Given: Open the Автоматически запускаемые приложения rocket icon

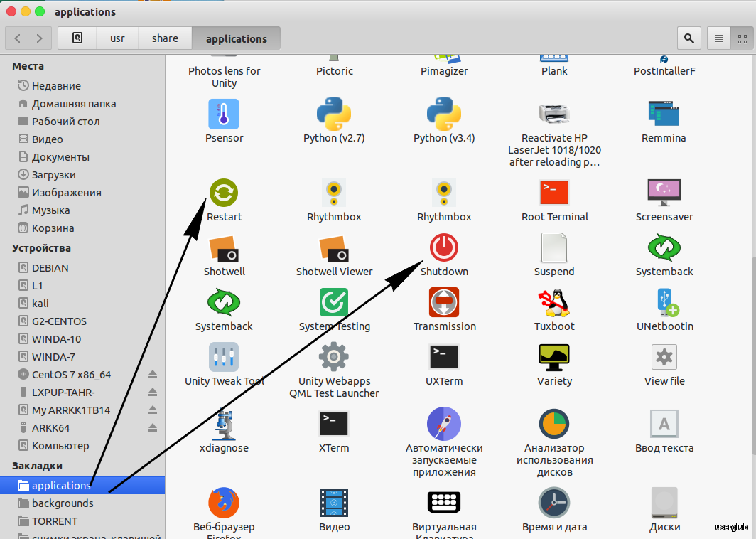Looking at the screenshot, I should tap(443, 424).
